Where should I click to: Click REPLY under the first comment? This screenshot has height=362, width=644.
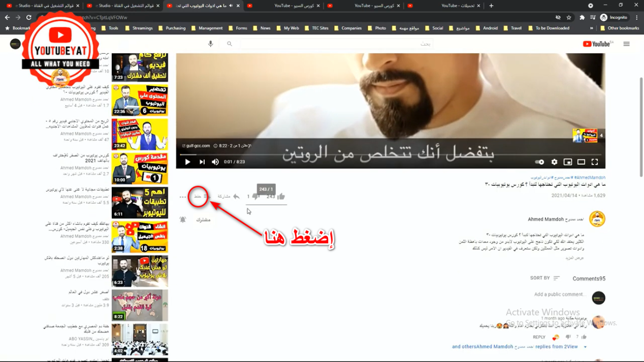click(x=539, y=337)
